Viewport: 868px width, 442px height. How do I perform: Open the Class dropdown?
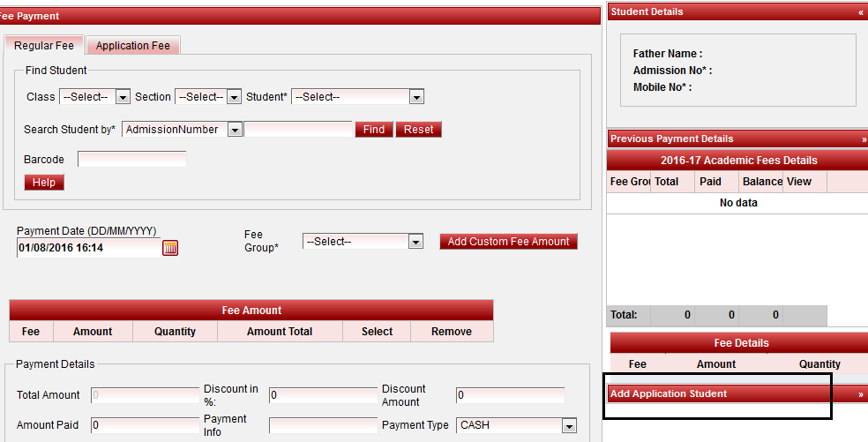pos(123,97)
